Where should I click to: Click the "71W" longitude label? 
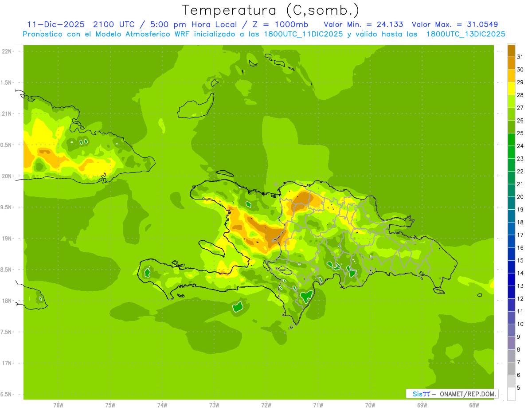(x=318, y=405)
